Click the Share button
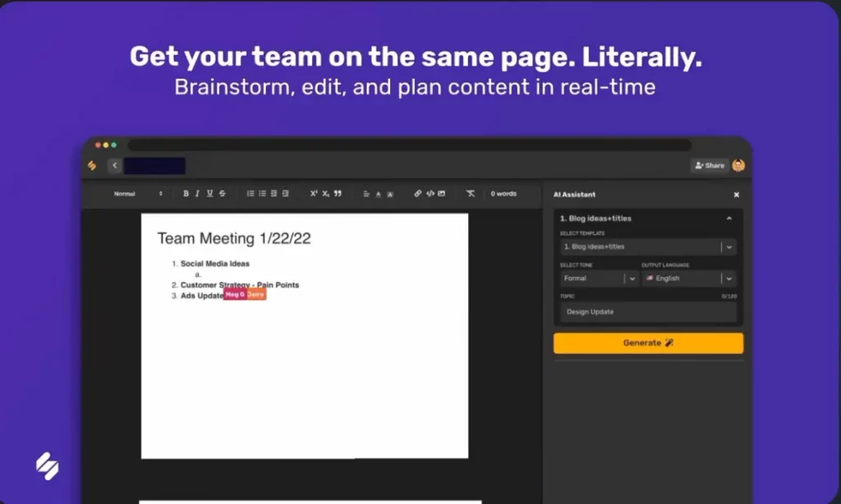 [x=710, y=166]
